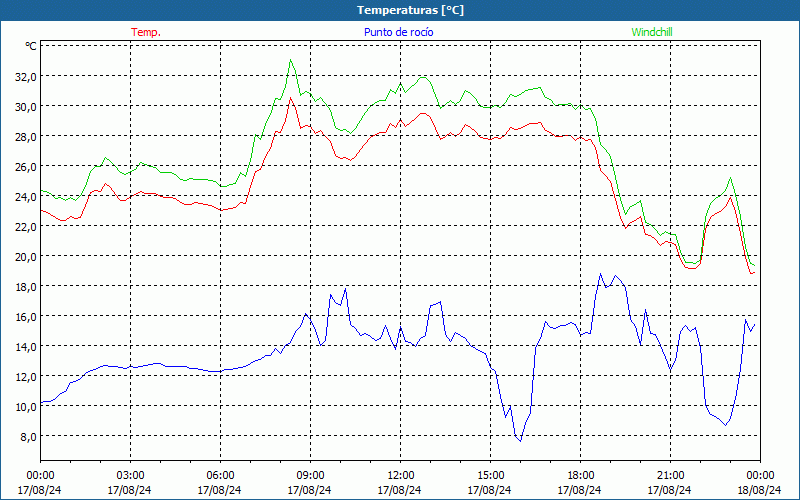
Task: Click the "16,0" y-axis value
Action: [x=27, y=317]
